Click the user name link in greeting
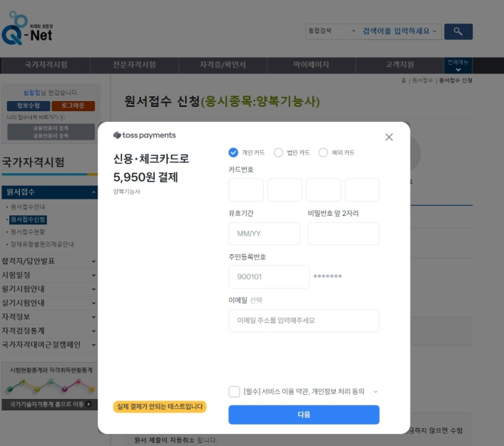 point(31,93)
